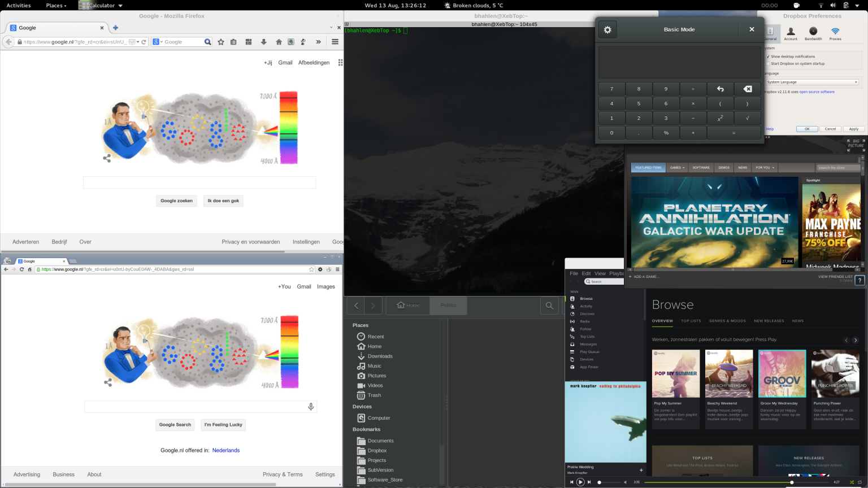Click ADD A GAME in Steam
Screen dimensions: 868x488
coord(644,277)
